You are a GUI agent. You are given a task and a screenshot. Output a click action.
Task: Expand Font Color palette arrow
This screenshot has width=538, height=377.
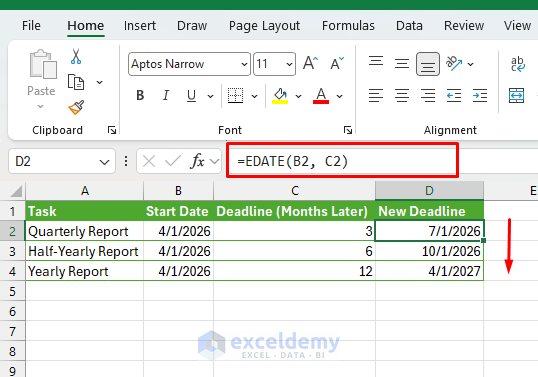(x=339, y=96)
